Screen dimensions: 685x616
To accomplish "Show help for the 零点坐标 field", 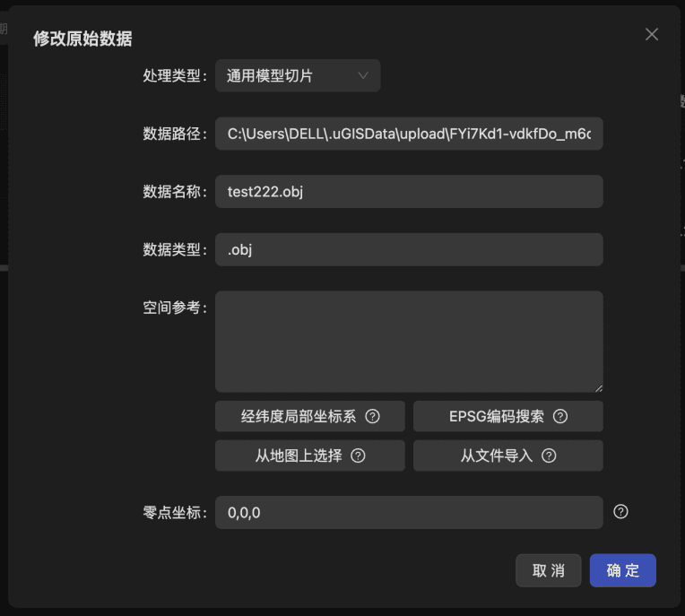I will [620, 511].
